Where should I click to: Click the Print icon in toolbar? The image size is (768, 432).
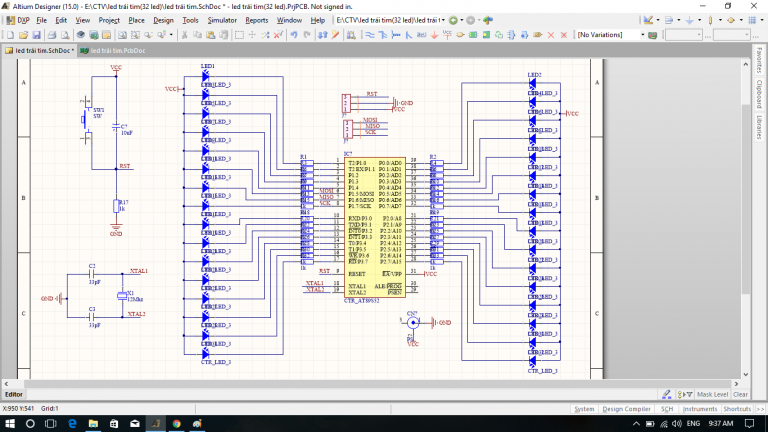coord(51,34)
